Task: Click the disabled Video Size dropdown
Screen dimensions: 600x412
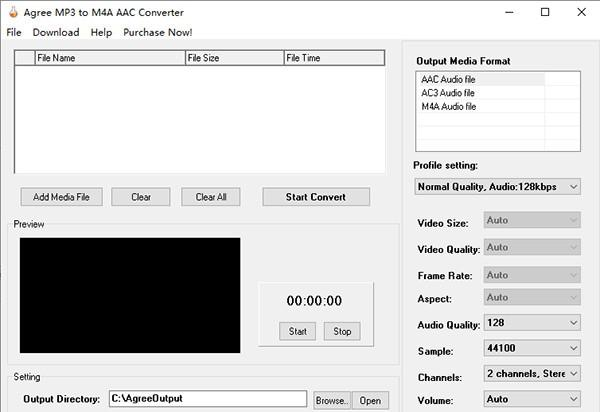Action: tap(532, 220)
